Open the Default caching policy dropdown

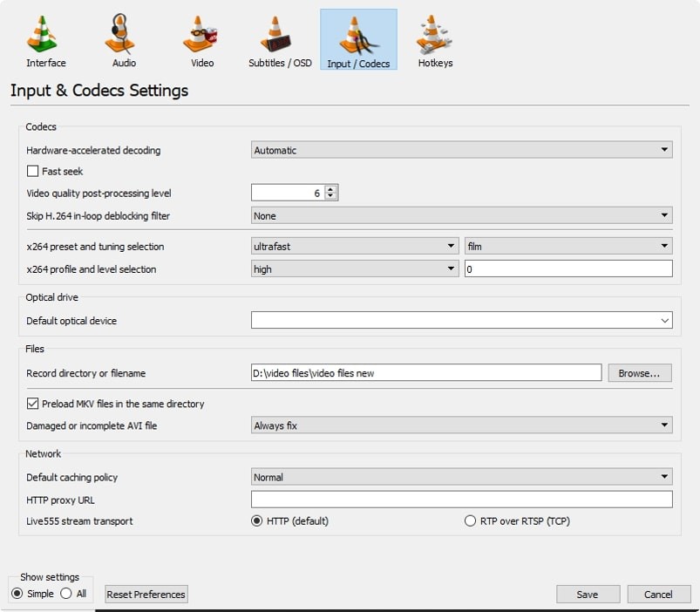(462, 477)
